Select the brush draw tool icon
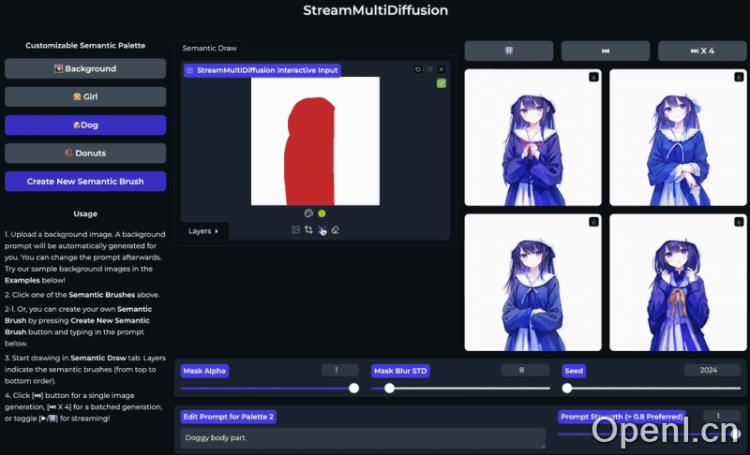750x455 pixels. (322, 231)
